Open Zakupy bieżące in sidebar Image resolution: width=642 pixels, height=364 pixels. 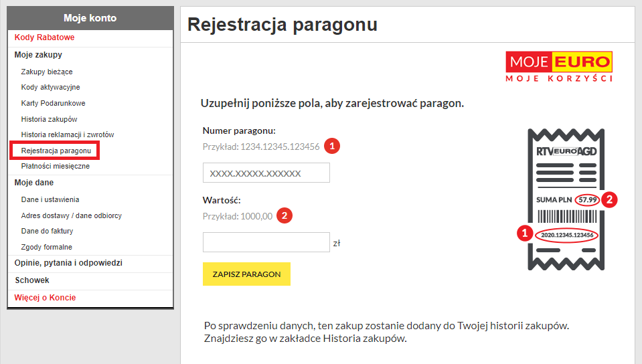(47, 72)
